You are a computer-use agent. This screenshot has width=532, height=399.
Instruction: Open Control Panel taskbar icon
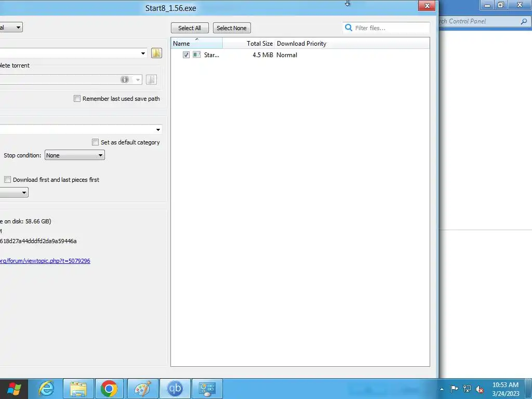tap(207, 389)
